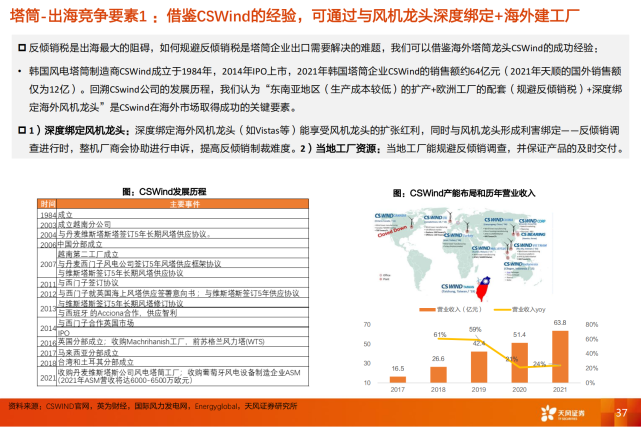This screenshot has width=641, height=427.
Task: Click the 2017 bar labeled 16.5
Action: point(397,379)
